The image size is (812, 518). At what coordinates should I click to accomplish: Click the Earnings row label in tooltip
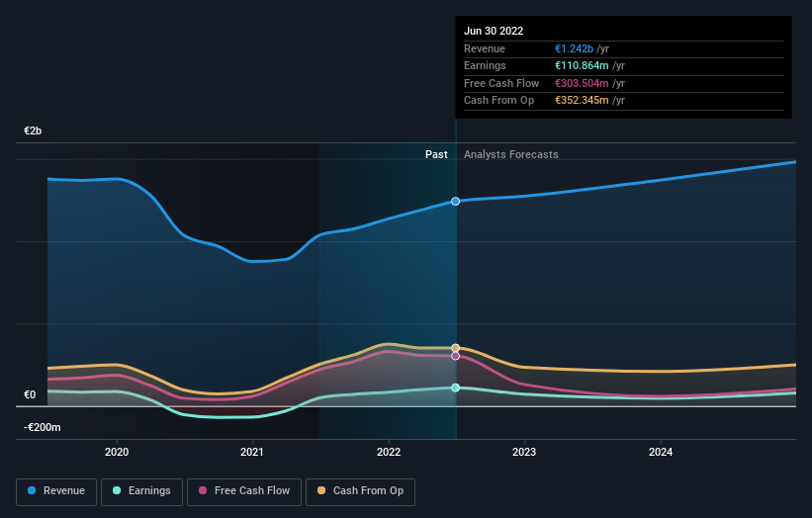485,65
